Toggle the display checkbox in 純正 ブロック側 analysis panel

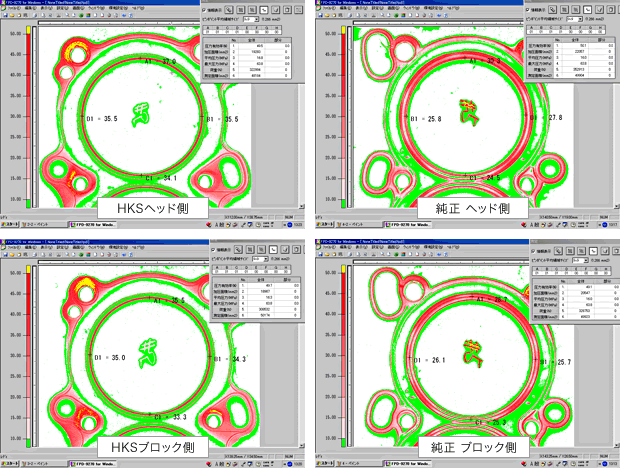click(534, 251)
